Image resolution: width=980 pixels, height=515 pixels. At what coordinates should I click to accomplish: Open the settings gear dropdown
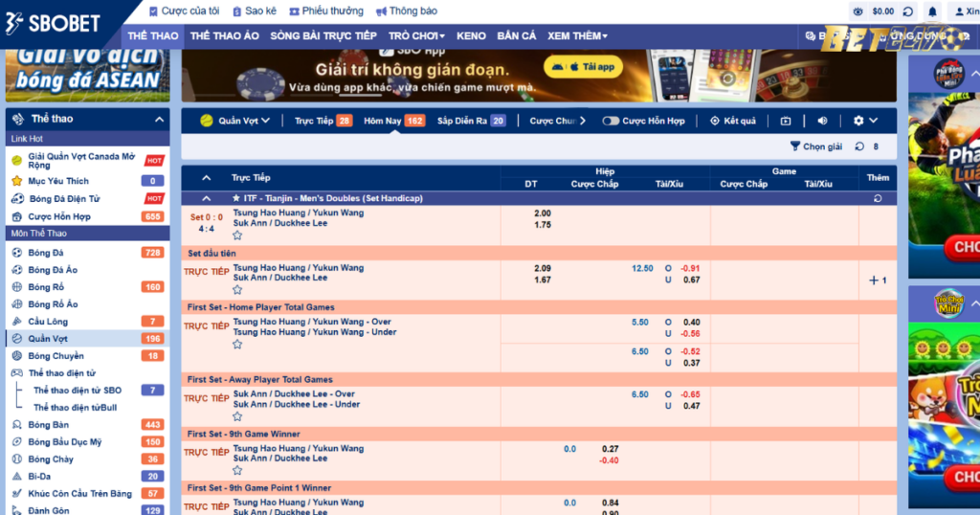coord(865,121)
